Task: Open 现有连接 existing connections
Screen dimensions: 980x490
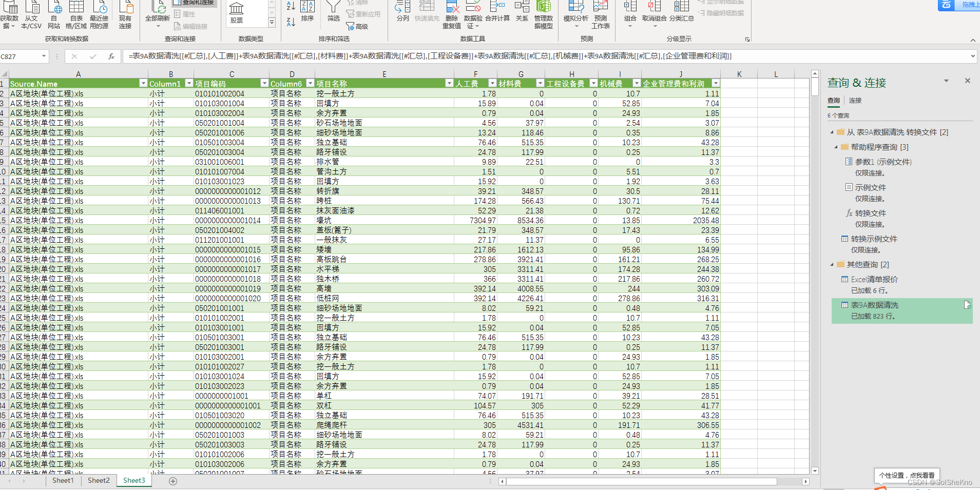Action: click(125, 15)
